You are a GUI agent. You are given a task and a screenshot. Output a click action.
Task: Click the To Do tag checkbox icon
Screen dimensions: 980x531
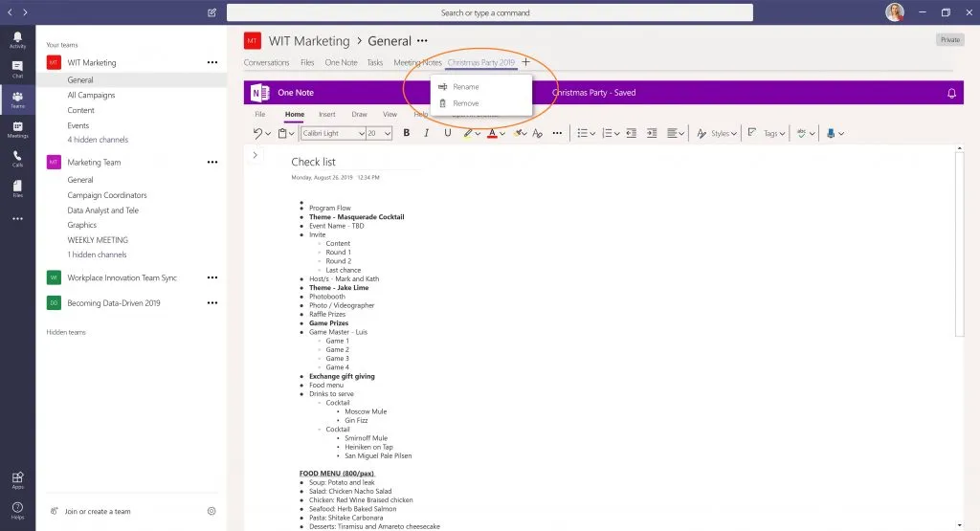click(x=752, y=132)
